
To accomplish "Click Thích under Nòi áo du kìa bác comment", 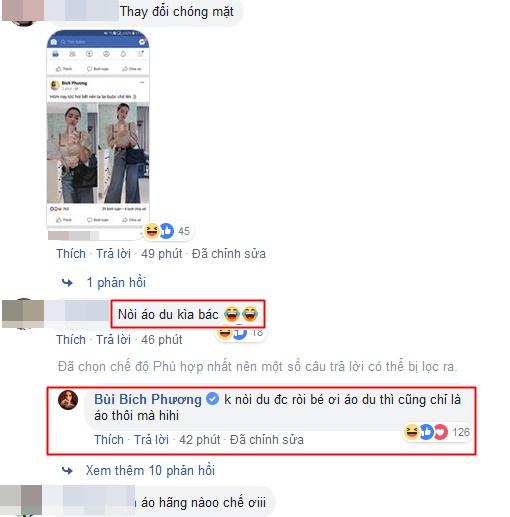I will pyautogui.click(x=71, y=340).
